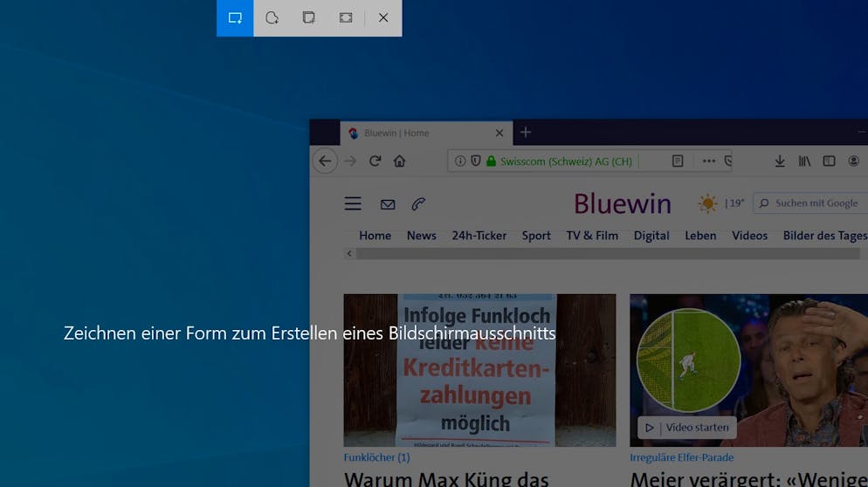This screenshot has width=868, height=487.
Task: Click the horizontal navigation scrollbar track
Action: [x=608, y=253]
